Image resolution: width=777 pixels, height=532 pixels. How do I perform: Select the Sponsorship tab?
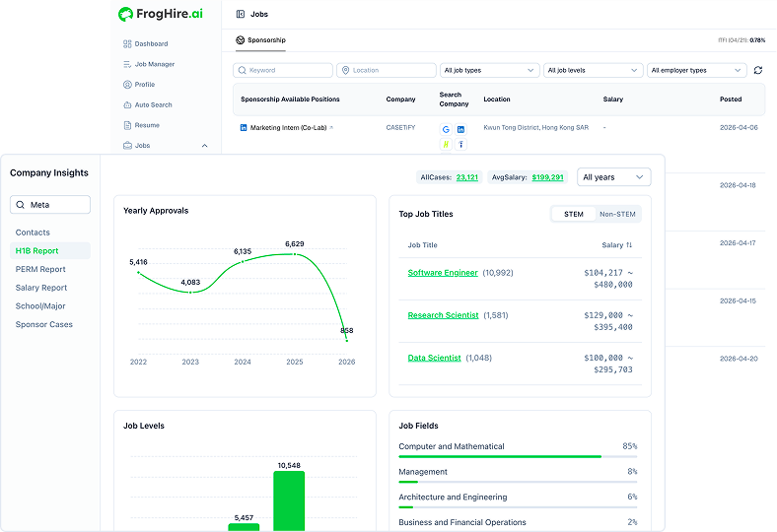[260, 40]
